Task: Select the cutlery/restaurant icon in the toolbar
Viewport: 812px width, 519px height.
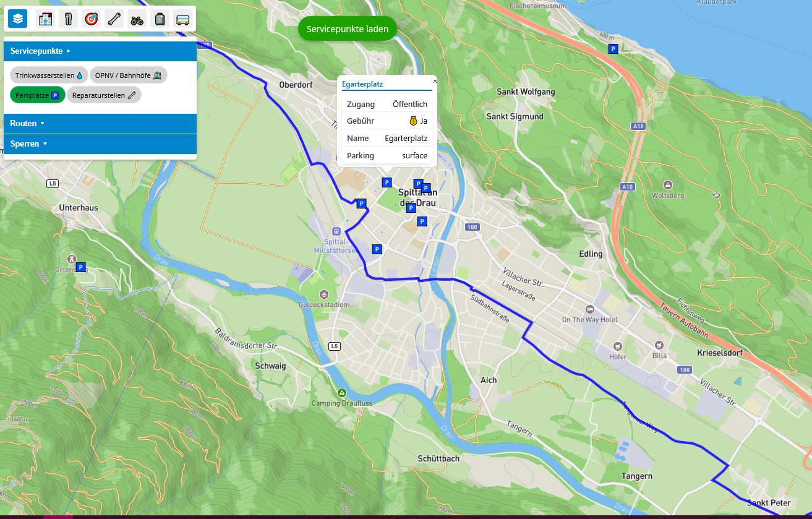Action: click(x=68, y=19)
